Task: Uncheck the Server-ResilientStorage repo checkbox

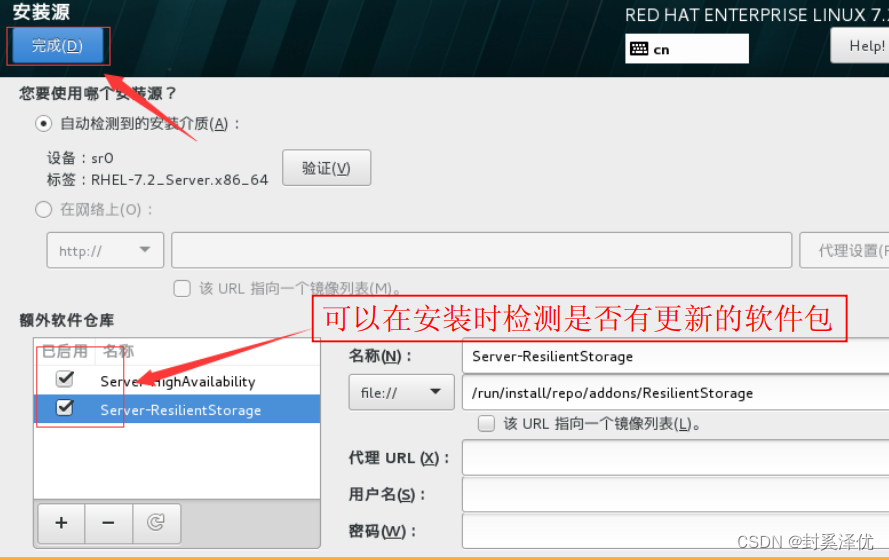Action: tap(65, 408)
